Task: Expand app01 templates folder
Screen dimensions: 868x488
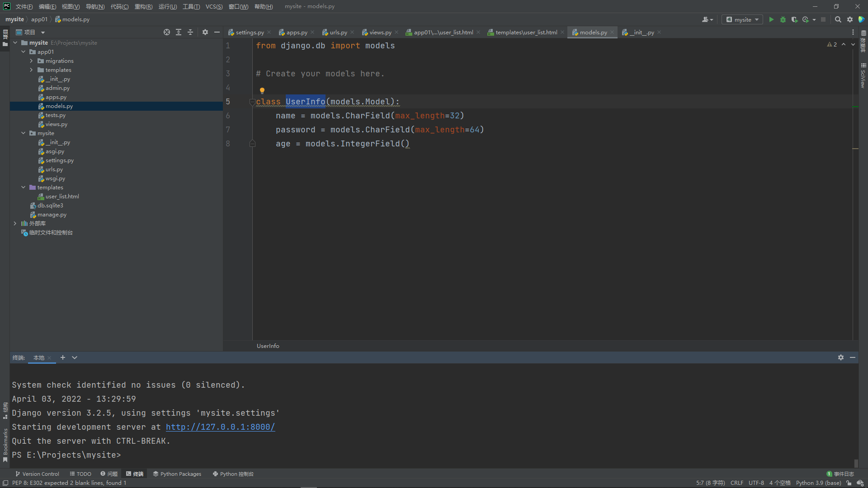Action: 31,70
